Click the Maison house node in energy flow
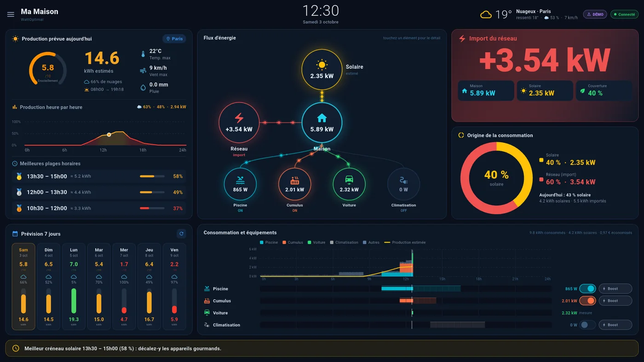 click(x=322, y=123)
